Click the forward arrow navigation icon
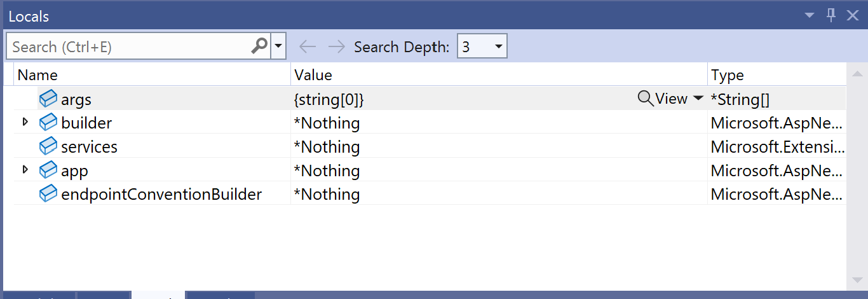The width and height of the screenshot is (868, 299). 336,46
